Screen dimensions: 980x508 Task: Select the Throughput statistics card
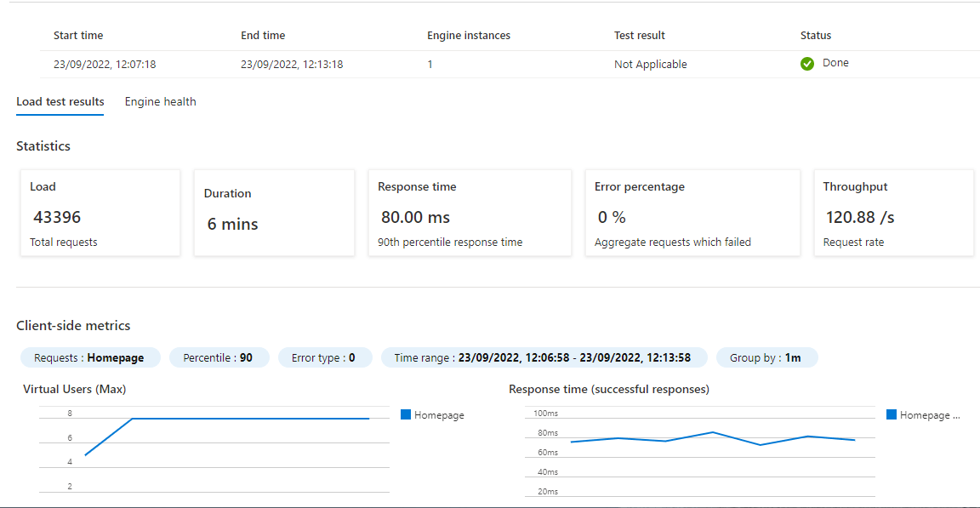893,213
